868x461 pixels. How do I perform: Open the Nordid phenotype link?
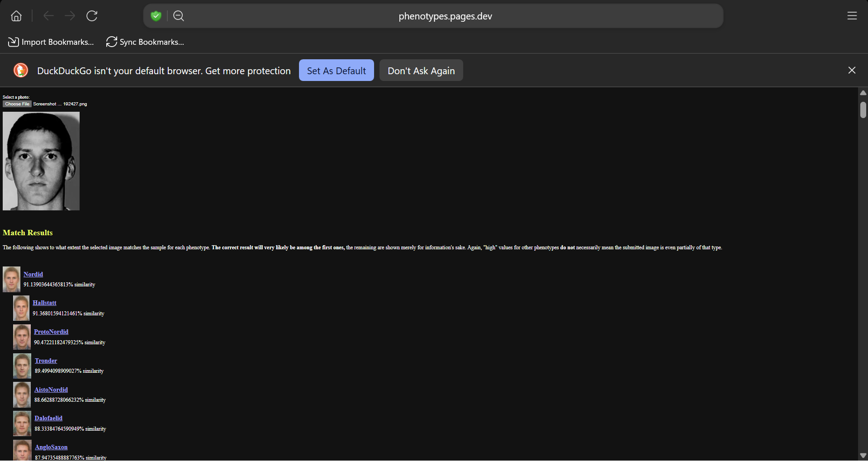pos(33,274)
